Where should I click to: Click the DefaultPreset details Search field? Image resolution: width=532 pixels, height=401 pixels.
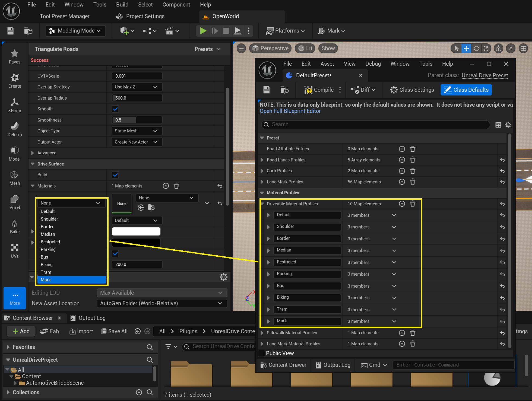click(x=376, y=125)
